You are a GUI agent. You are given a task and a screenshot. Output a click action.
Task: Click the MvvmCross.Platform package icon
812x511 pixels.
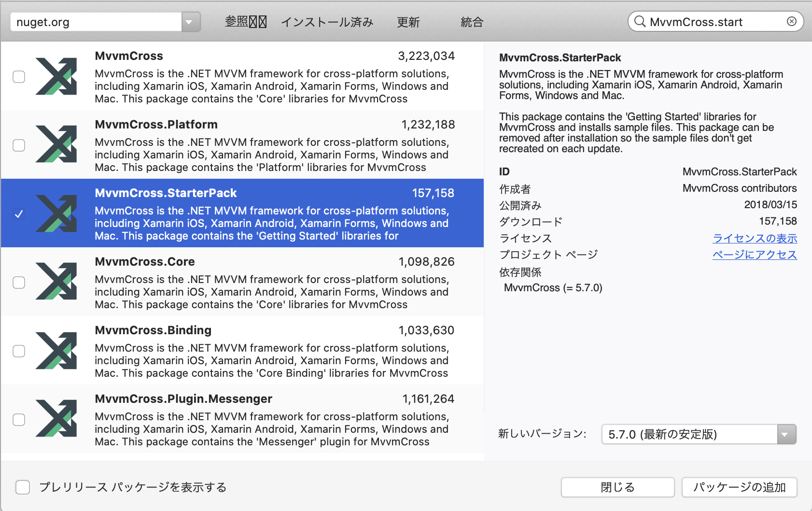click(56, 145)
